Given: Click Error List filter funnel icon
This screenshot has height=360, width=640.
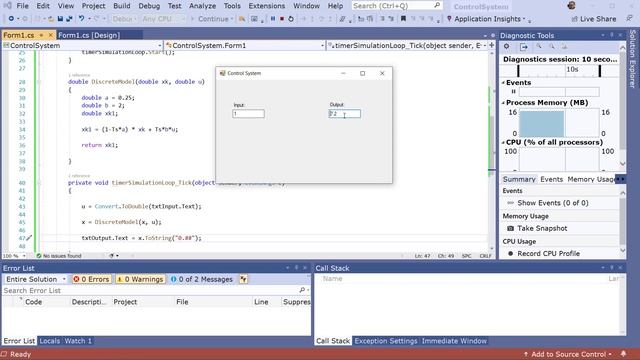Looking at the screenshot, I should [x=243, y=279].
